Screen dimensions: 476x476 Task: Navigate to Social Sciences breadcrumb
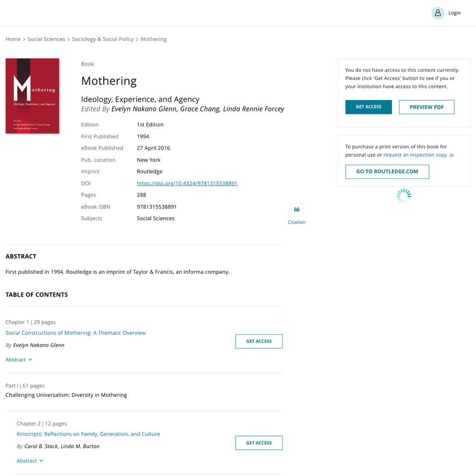(46, 39)
